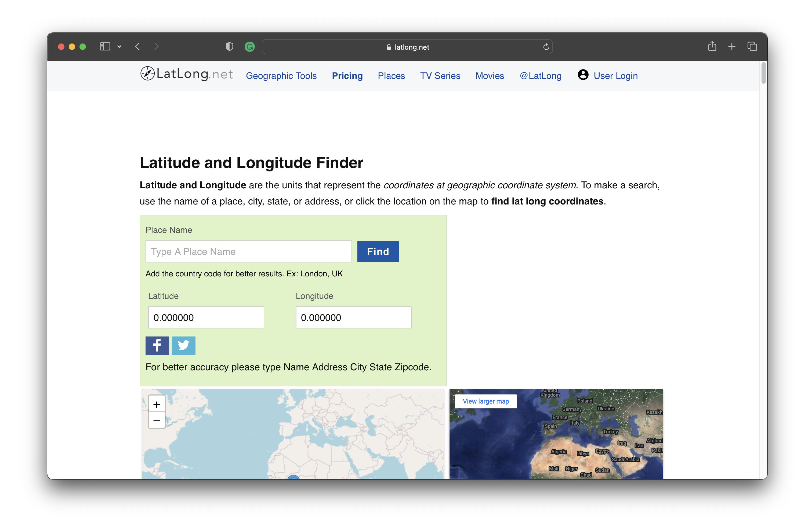Click the Grammarly extension icon
Viewport: 812px width, 527px height.
pos(250,47)
